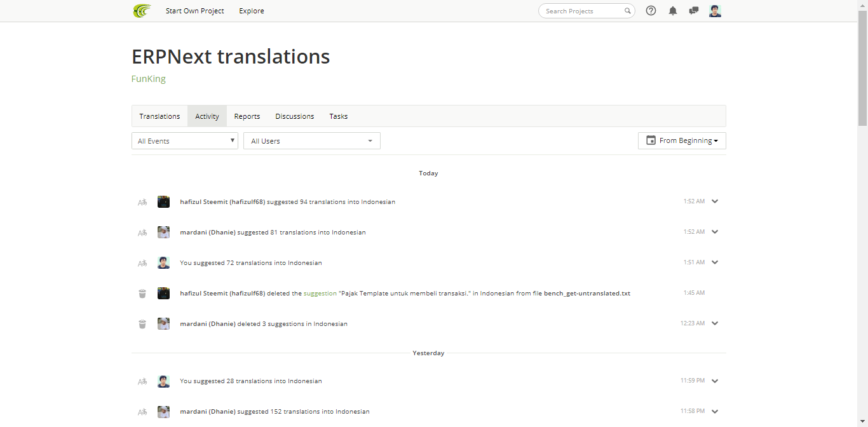
Task: Expand You suggested 28 translations chevron
Action: tap(715, 381)
